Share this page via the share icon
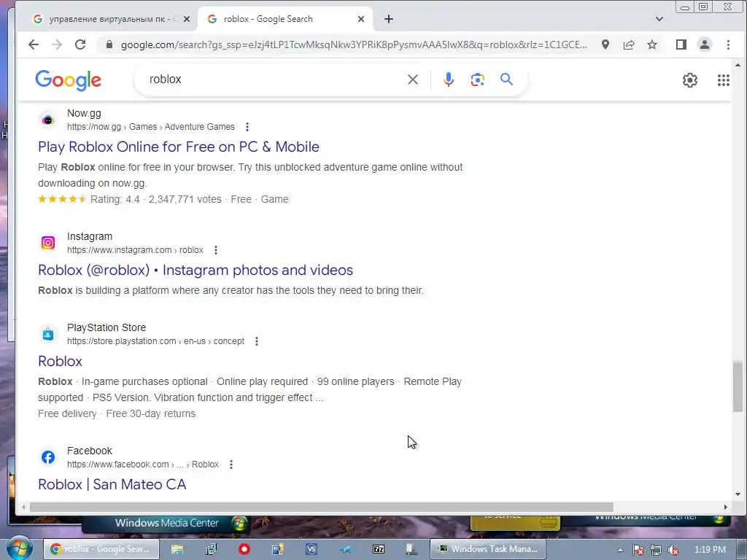 pyautogui.click(x=628, y=44)
